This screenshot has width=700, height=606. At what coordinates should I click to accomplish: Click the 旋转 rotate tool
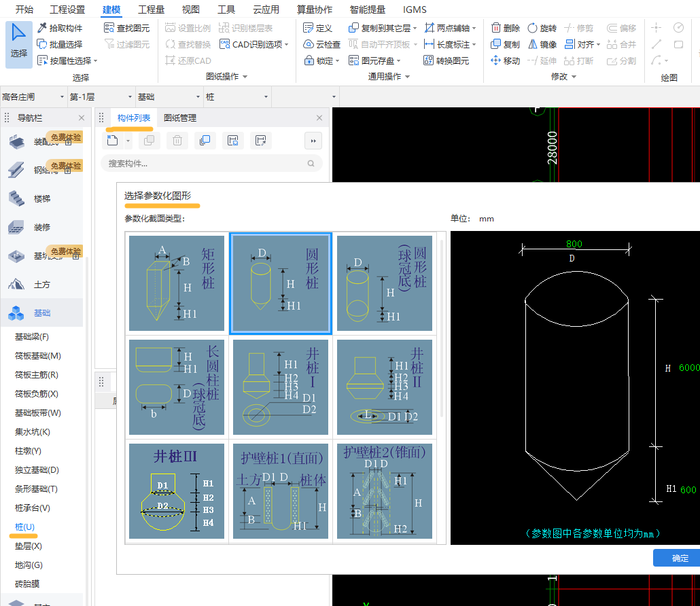coord(542,28)
